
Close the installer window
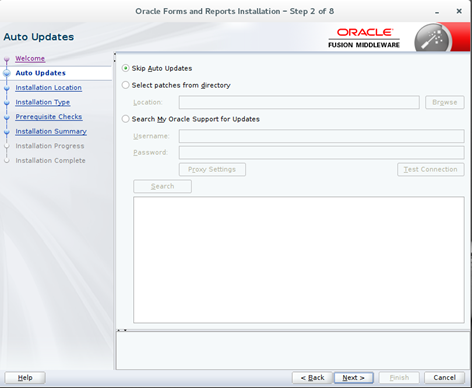(459, 11)
